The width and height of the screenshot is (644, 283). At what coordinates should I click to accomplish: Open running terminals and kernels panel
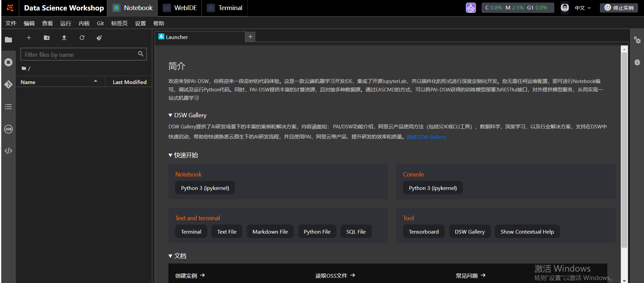8,62
